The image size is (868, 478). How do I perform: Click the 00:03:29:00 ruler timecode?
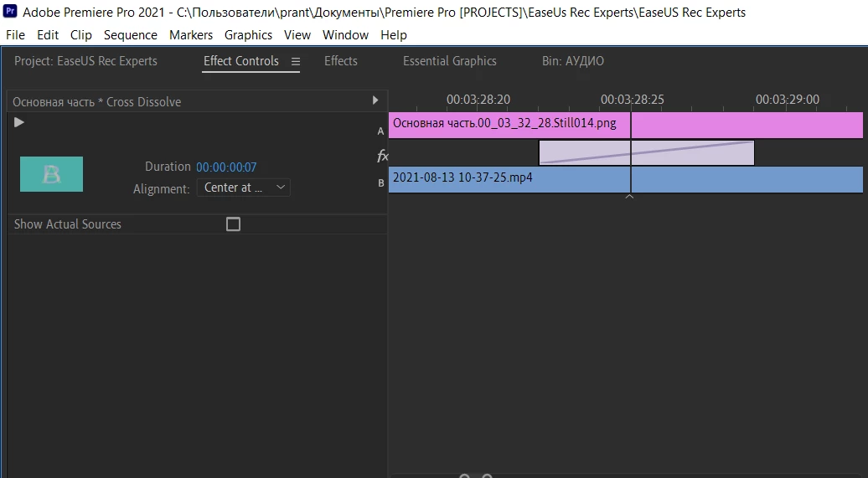(x=788, y=100)
